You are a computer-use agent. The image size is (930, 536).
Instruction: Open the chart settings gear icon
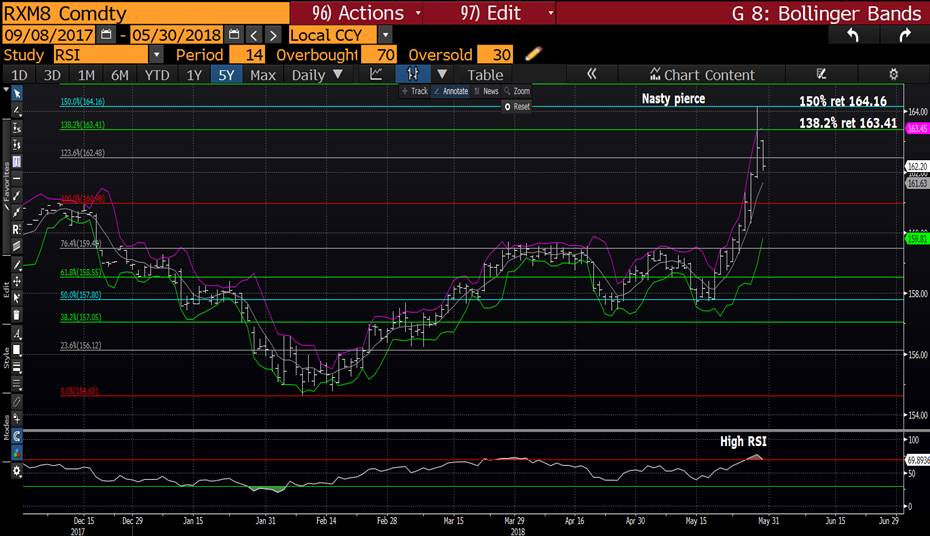[x=893, y=74]
